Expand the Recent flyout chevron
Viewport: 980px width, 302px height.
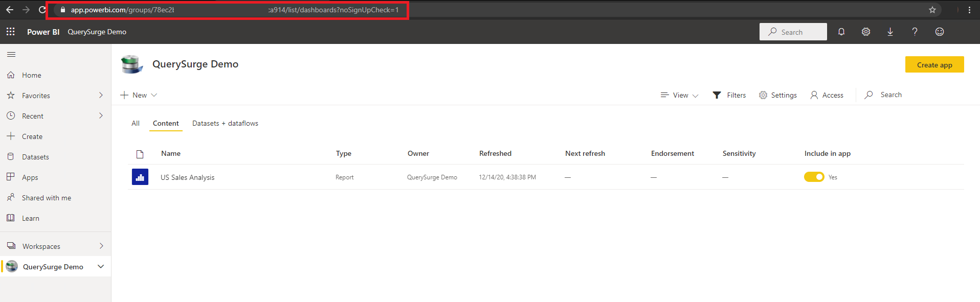(x=101, y=115)
